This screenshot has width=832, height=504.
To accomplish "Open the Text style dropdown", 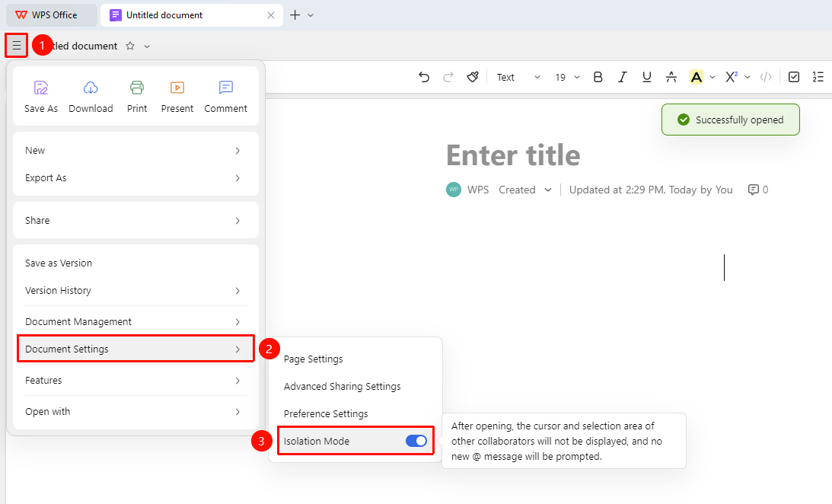I will point(518,78).
